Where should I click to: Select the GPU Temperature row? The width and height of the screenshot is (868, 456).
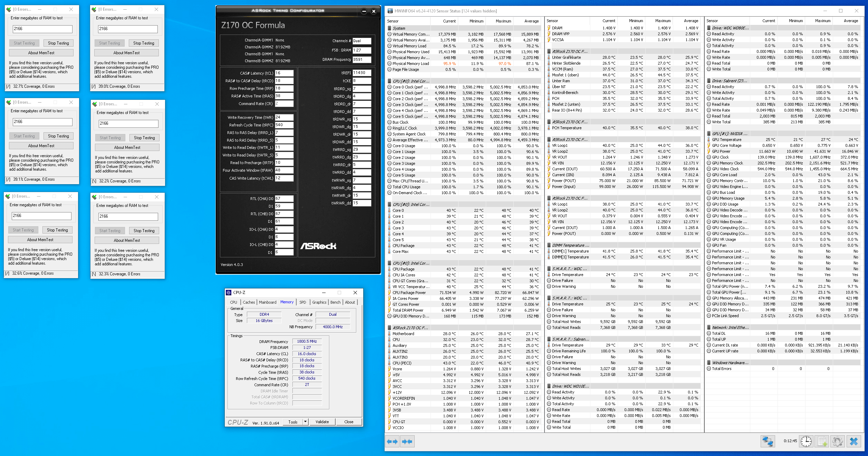[782, 140]
